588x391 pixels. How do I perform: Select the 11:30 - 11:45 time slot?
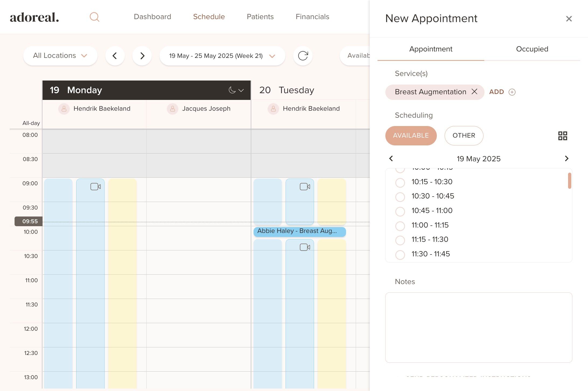tap(400, 254)
